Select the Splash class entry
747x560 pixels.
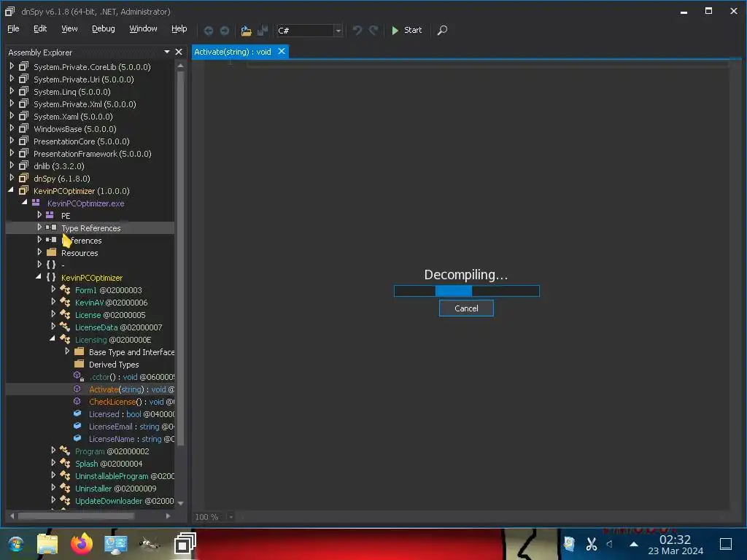pyautogui.click(x=109, y=463)
